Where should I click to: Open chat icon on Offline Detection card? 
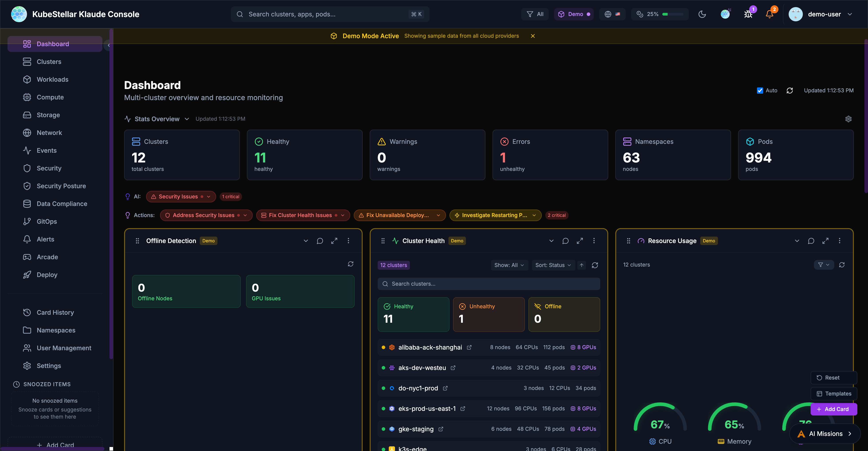point(320,241)
